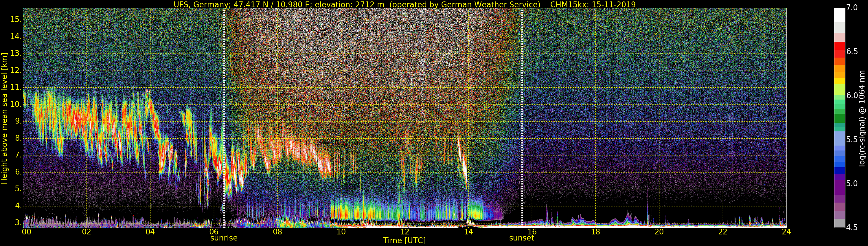868x246 pixels.
Task: Click the time tick label '10'
Action: [x=341, y=232]
